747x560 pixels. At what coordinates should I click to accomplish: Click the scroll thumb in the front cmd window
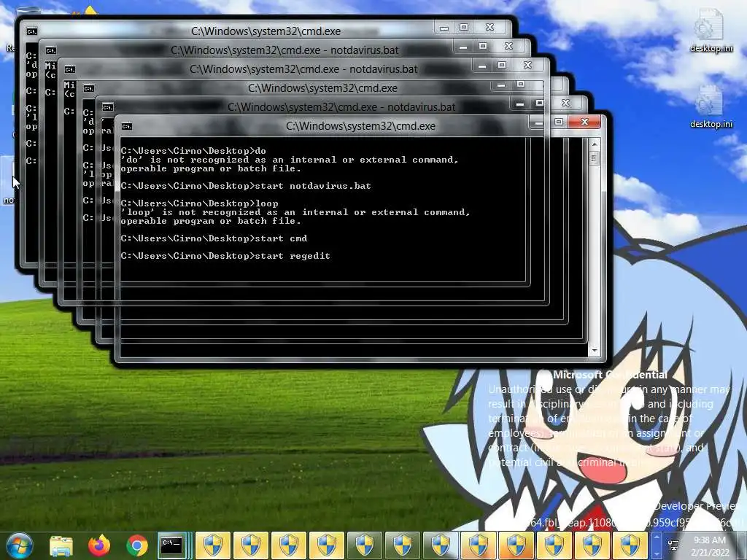click(x=594, y=157)
